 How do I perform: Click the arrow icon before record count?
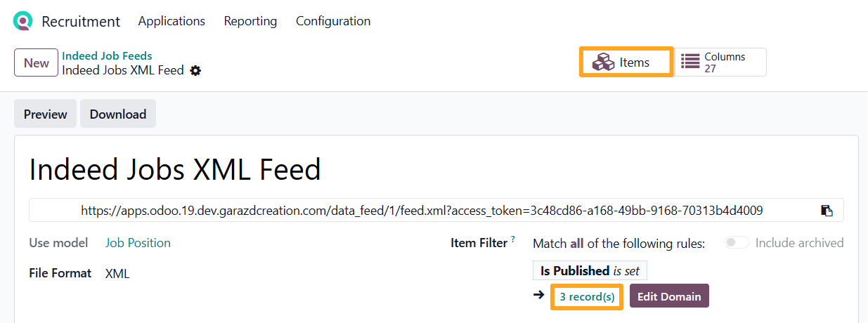tap(539, 295)
